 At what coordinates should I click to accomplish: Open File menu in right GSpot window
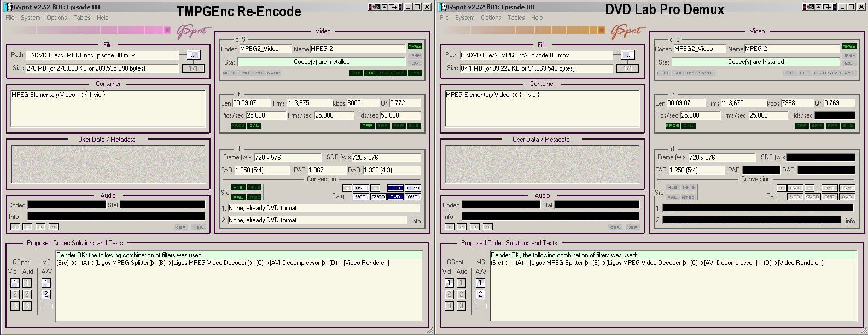coord(444,18)
